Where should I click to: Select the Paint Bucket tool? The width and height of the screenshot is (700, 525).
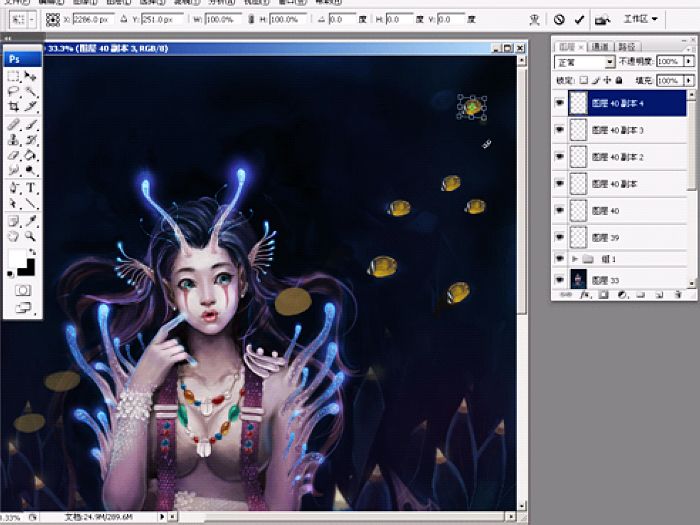(30, 155)
